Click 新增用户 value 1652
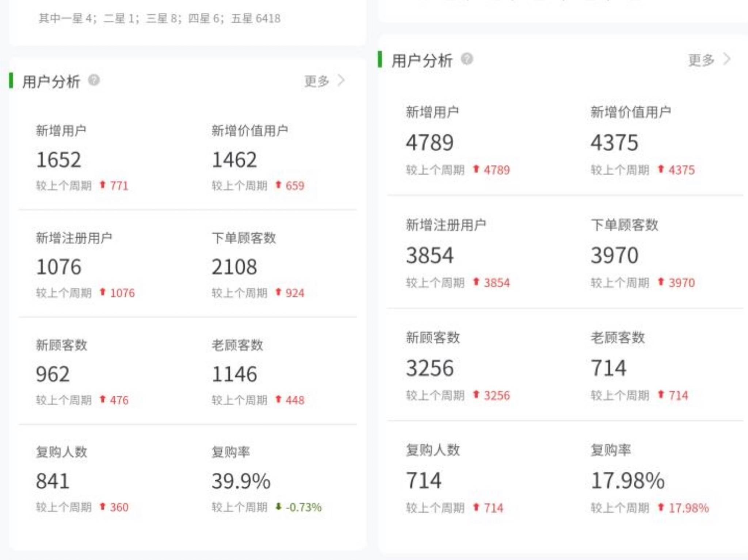Screen dimensions: 748x560 pos(58,160)
